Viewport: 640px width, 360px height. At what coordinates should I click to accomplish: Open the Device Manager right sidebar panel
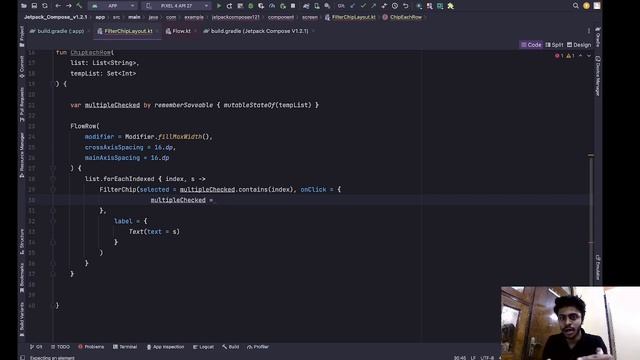click(597, 76)
